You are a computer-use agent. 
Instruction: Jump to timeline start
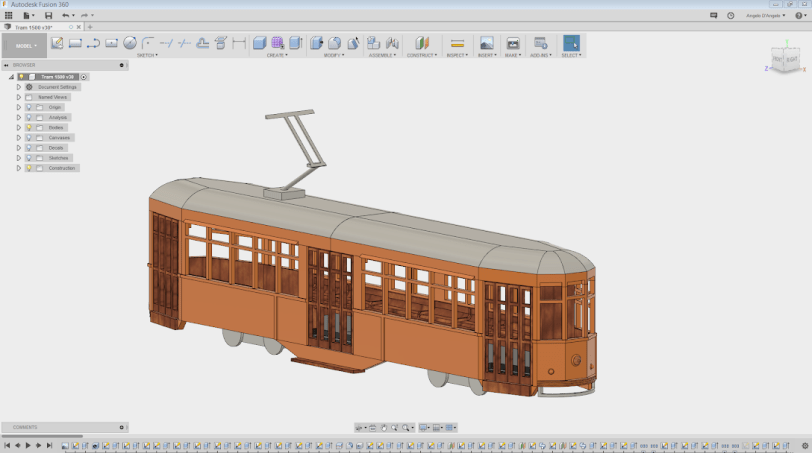tap(7, 445)
